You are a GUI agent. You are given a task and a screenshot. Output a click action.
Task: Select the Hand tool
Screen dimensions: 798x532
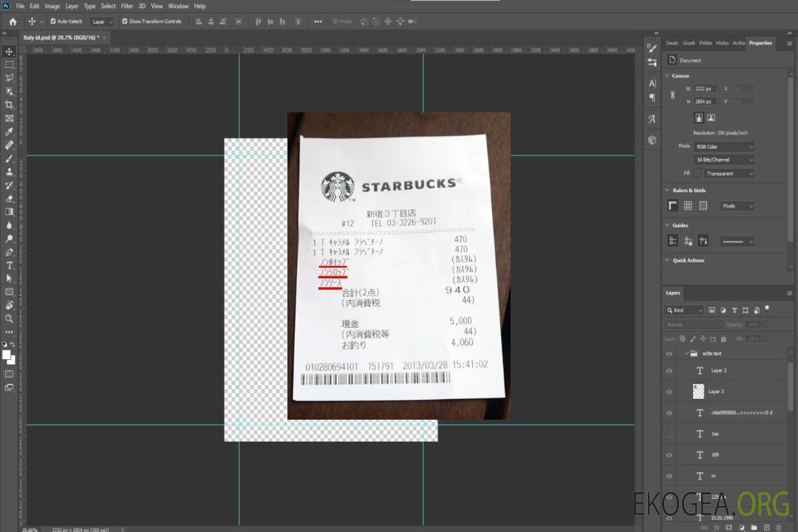9,305
